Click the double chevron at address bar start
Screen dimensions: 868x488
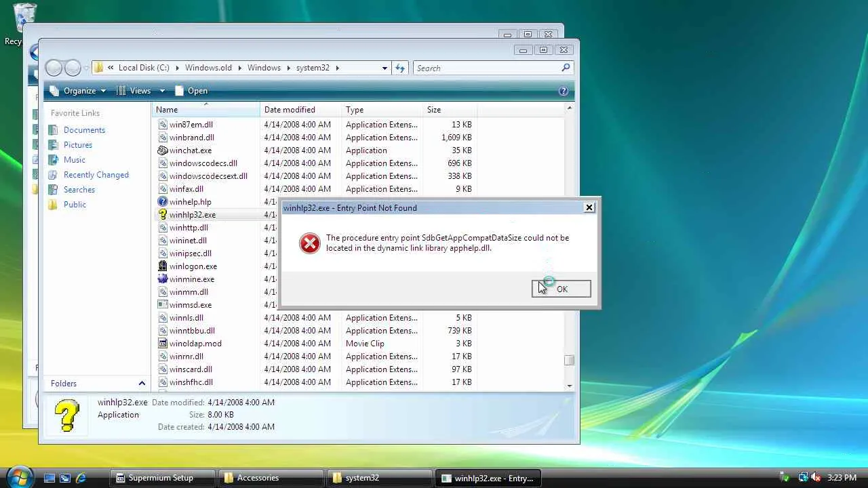click(x=110, y=68)
